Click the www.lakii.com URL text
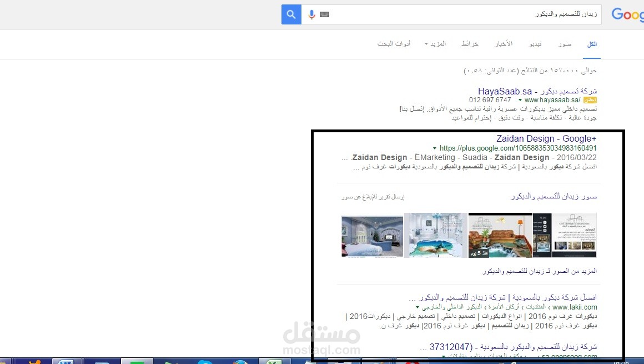The image size is (644, 364). pos(575,307)
